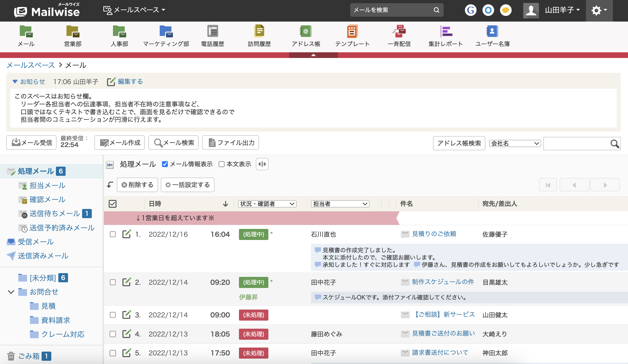Collapse the お問合せ folder tree
This screenshot has height=364, width=628.
[x=11, y=292]
